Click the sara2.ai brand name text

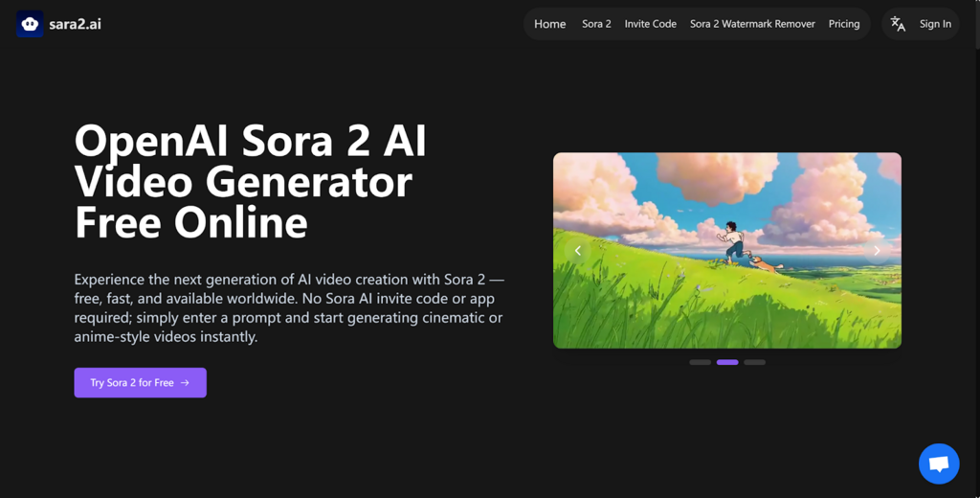click(75, 24)
